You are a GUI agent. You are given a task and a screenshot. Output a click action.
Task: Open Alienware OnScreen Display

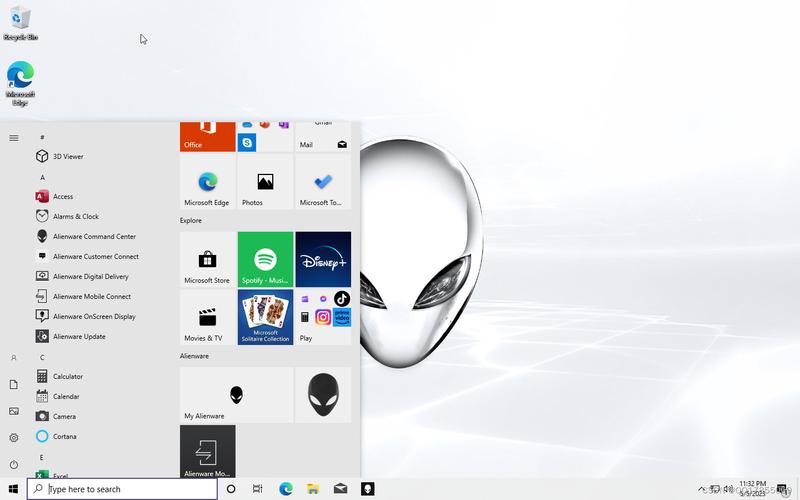pos(102,316)
